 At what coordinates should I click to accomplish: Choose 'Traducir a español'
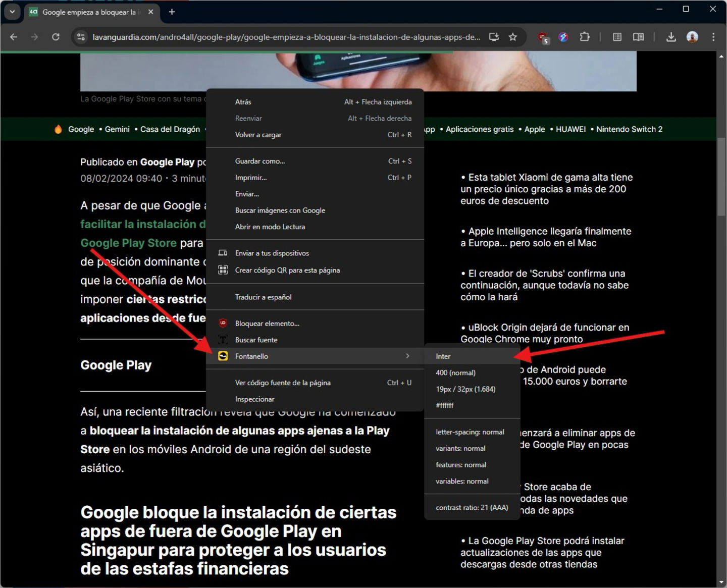click(x=315, y=297)
